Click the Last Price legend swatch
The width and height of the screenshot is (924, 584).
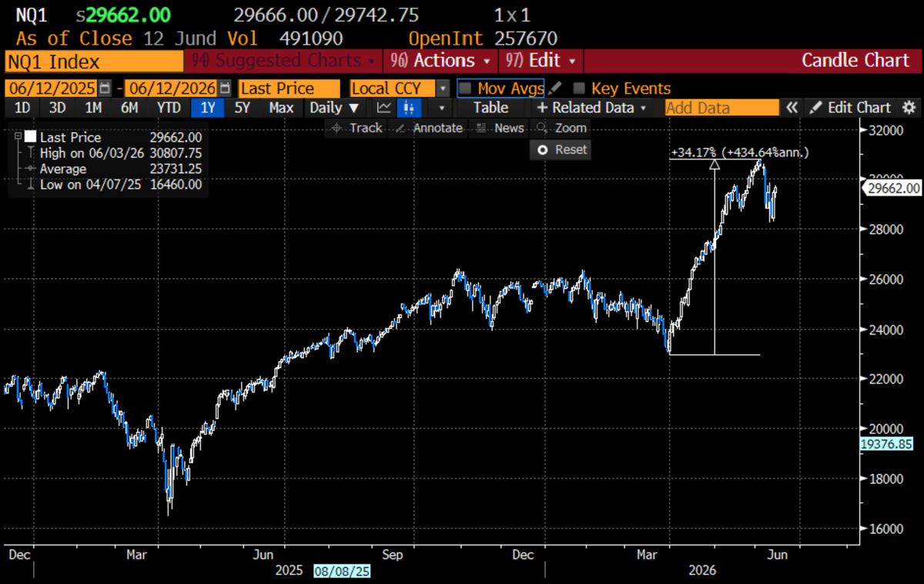tap(31, 136)
